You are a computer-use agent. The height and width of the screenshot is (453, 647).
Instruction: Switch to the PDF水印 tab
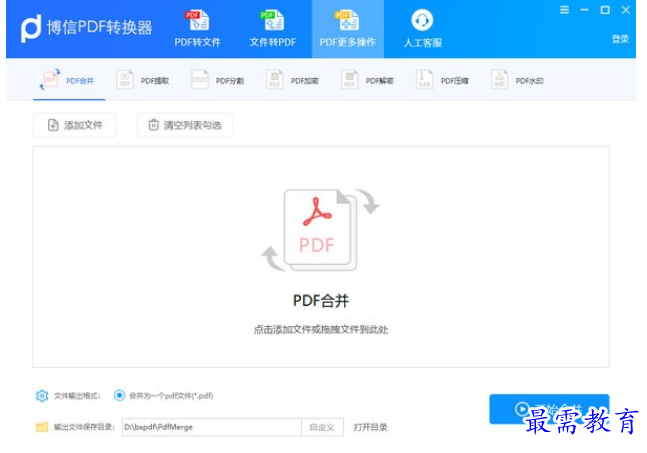[517, 80]
